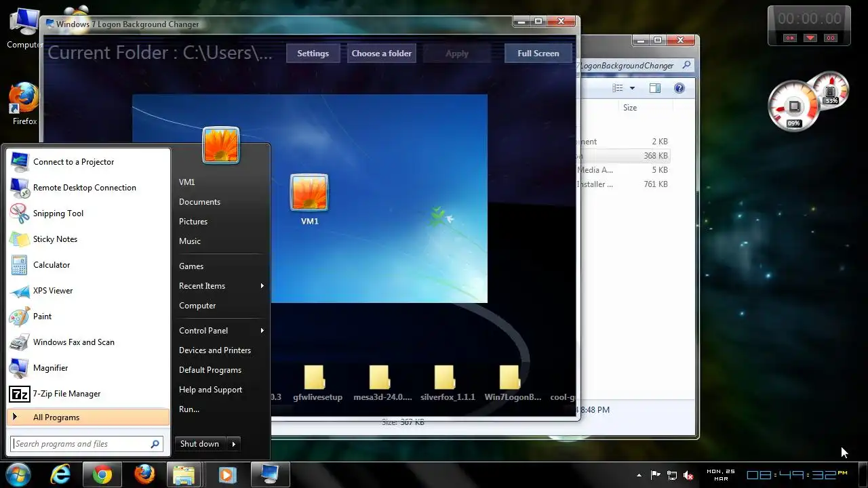The image size is (868, 488).
Task: Expand Recent Items submenu arrow
Action: (x=262, y=286)
